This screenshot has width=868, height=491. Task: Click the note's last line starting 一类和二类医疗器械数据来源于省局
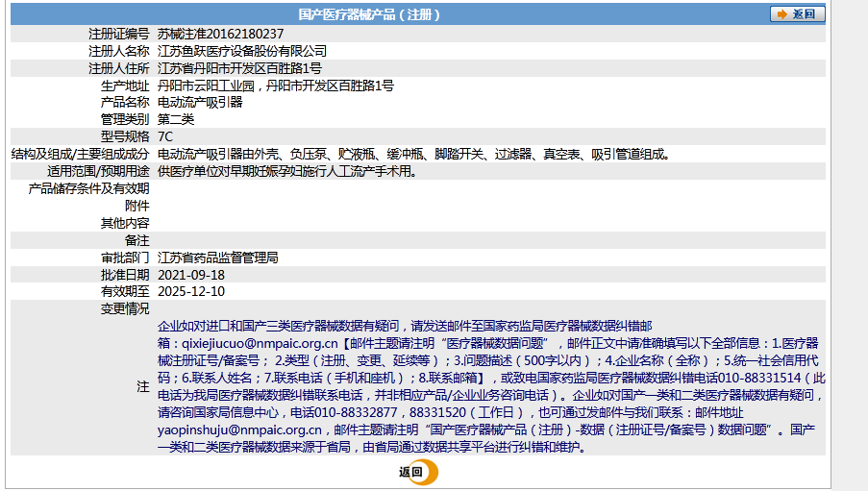(x=371, y=447)
